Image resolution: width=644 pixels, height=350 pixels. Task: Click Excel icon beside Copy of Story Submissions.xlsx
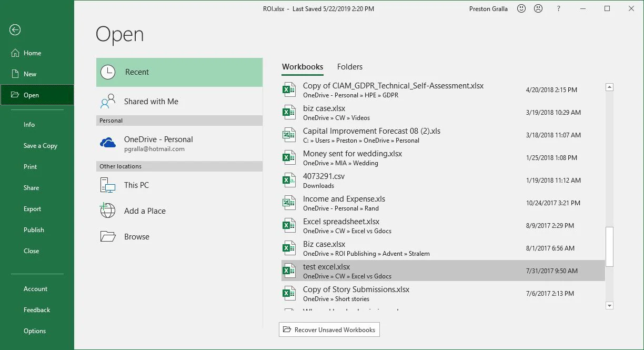tap(289, 293)
